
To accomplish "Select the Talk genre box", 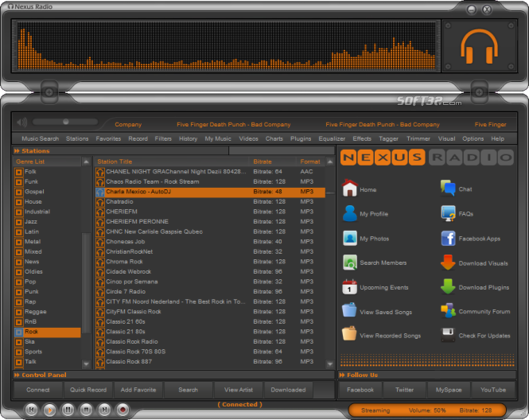I will (19, 362).
